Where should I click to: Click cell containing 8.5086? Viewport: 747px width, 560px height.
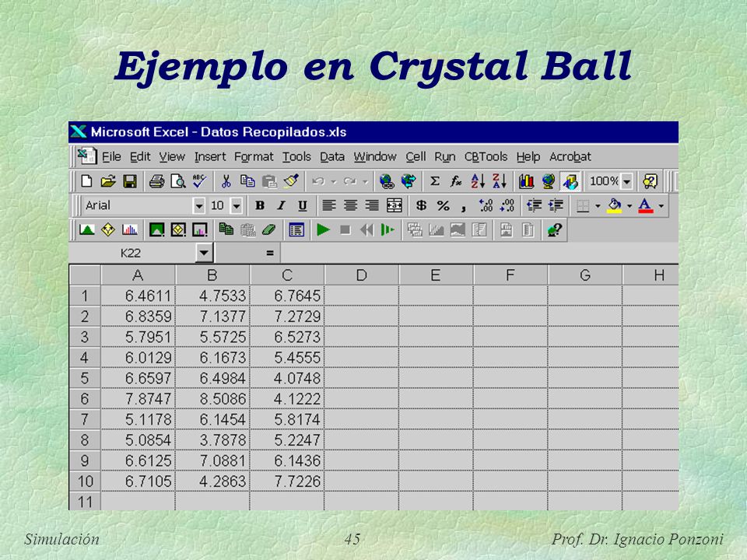tap(212, 398)
